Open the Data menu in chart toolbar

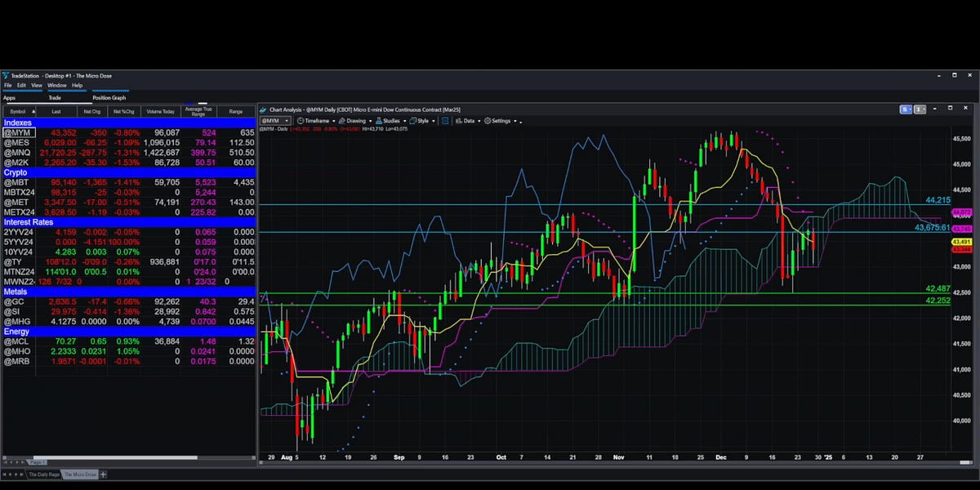(x=470, y=120)
